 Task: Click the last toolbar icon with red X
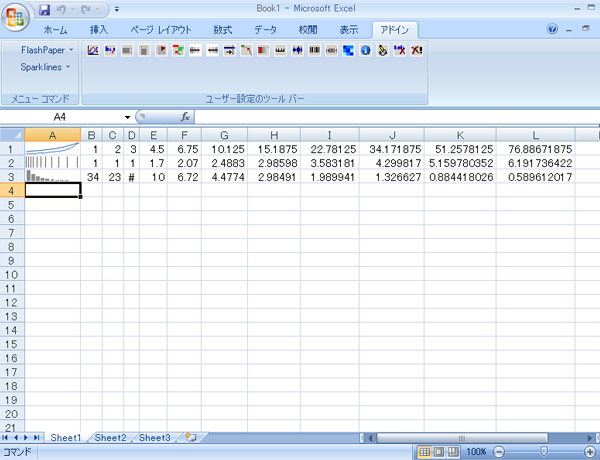tap(415, 49)
